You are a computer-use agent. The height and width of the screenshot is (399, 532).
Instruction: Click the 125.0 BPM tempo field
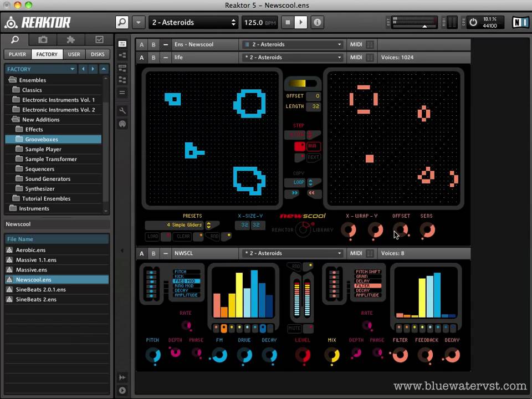259,22
